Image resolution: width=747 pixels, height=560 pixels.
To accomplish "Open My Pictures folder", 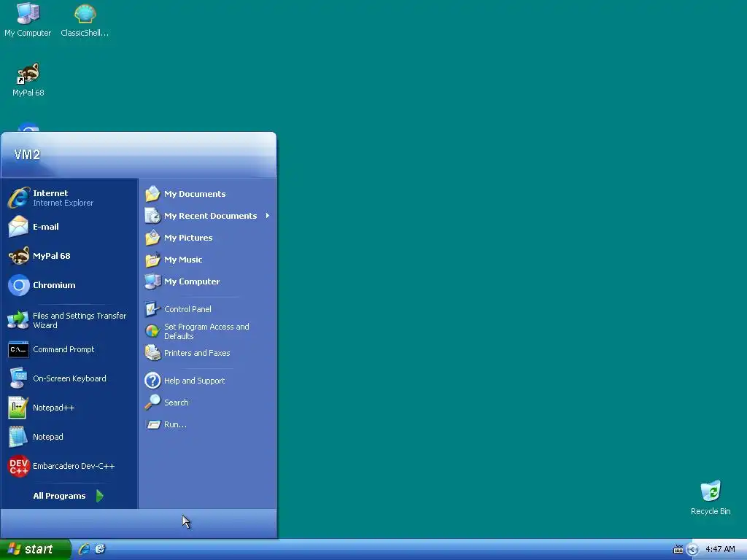I will click(208, 238).
